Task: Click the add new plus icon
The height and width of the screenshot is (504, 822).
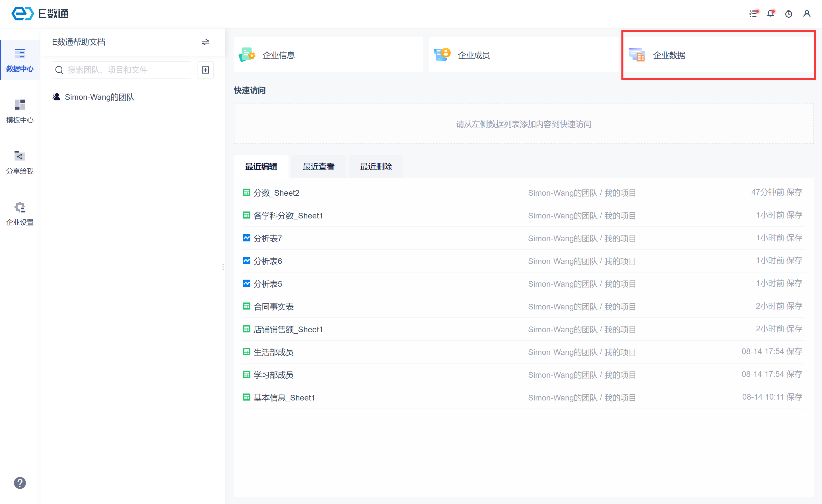Action: coord(205,70)
